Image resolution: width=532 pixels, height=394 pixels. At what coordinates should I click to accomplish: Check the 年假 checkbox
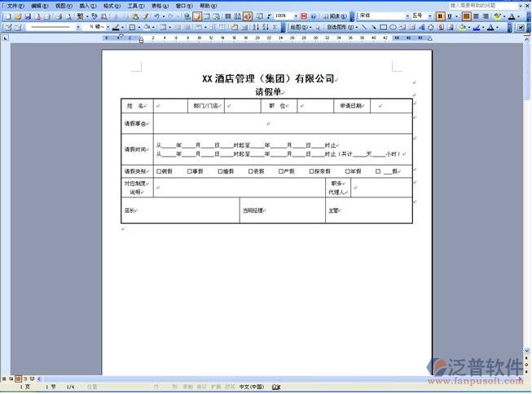pos(347,171)
